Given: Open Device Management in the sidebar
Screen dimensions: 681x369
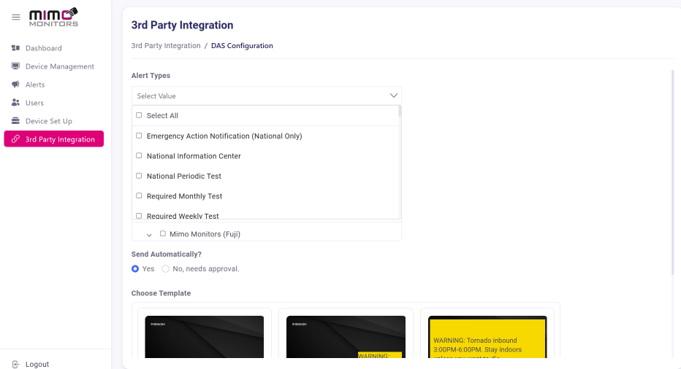Looking at the screenshot, I should tap(60, 66).
